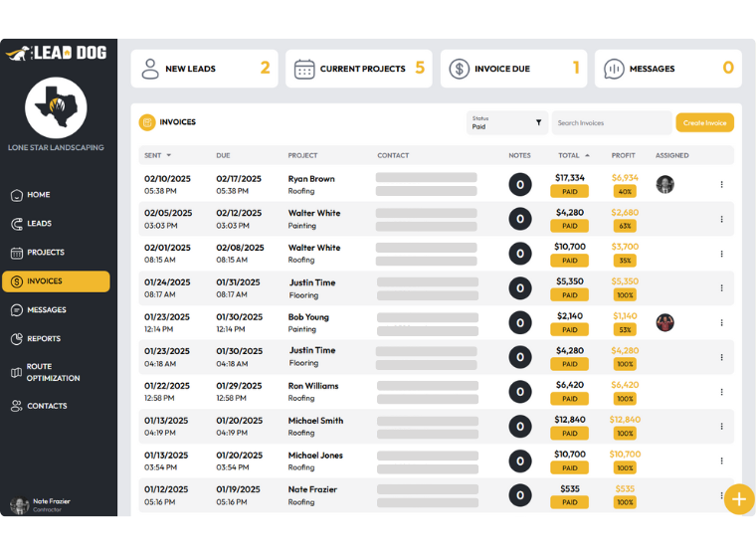Click the New Leads person icon
Screen dimensions: 756x555
tap(150, 69)
